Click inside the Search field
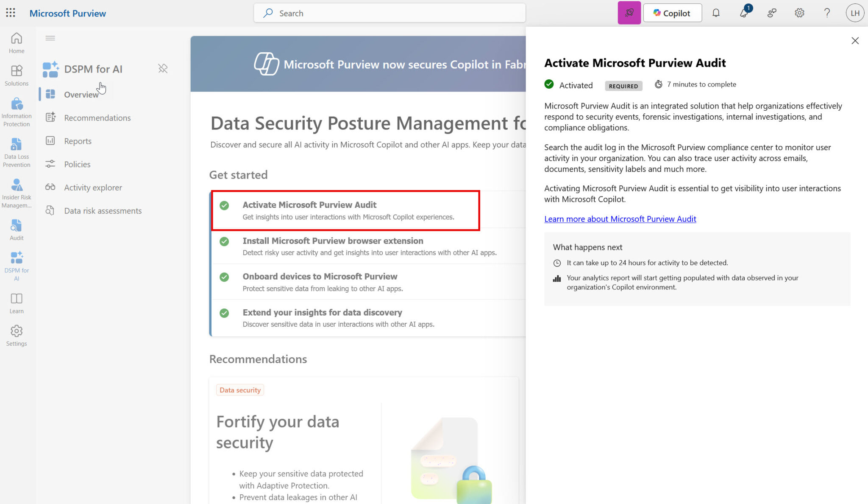This screenshot has height=504, width=868. click(389, 13)
